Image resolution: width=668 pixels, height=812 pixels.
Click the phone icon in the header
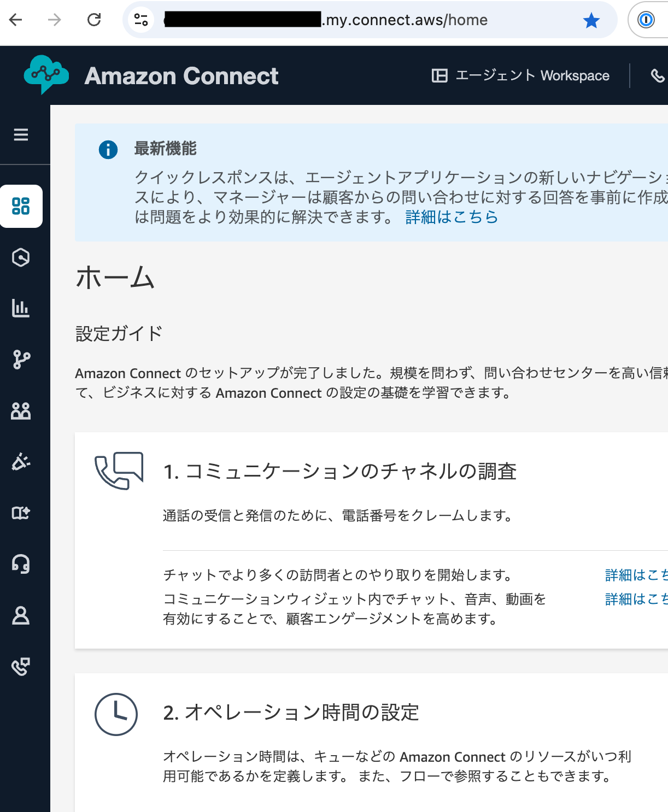[x=658, y=76]
